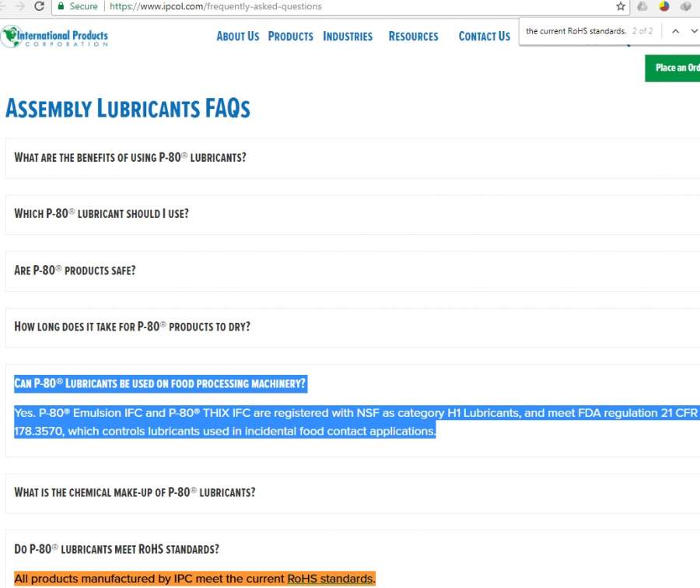Screen dimensions: 700x588
Task: Click the 'RoHS standards' link in answer
Action: pyautogui.click(x=330, y=579)
